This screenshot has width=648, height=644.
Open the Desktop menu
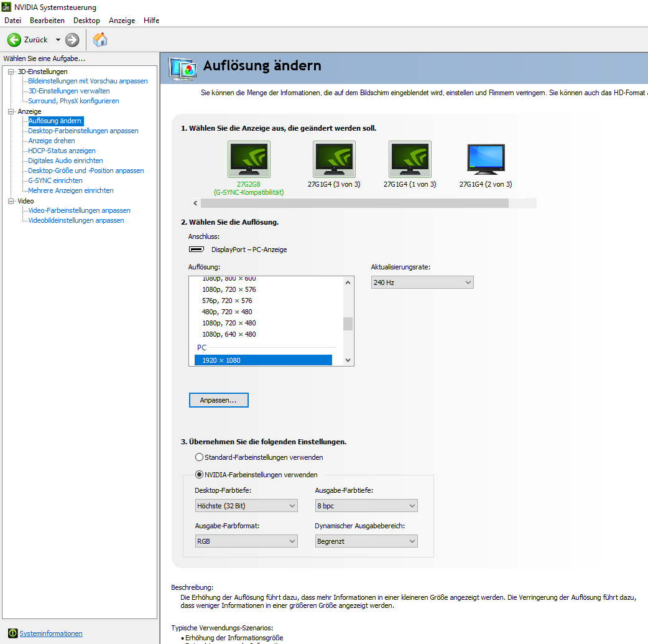coord(87,21)
